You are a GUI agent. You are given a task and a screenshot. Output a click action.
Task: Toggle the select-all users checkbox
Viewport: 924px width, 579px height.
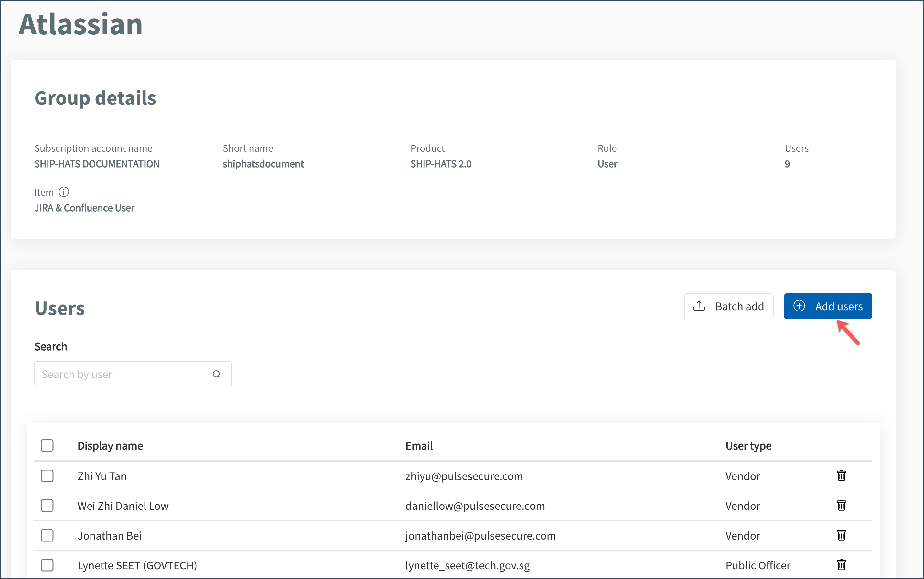point(47,445)
